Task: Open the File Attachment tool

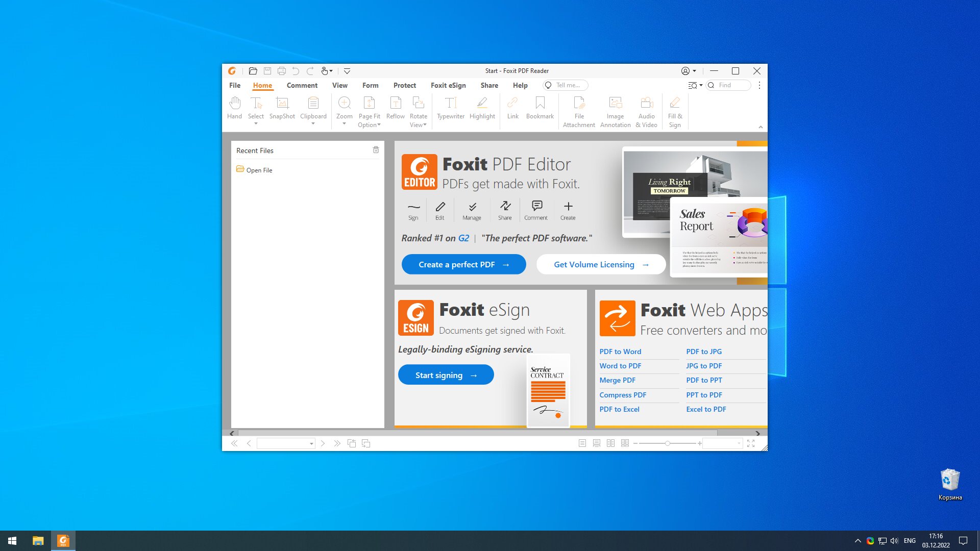Action: (x=579, y=112)
